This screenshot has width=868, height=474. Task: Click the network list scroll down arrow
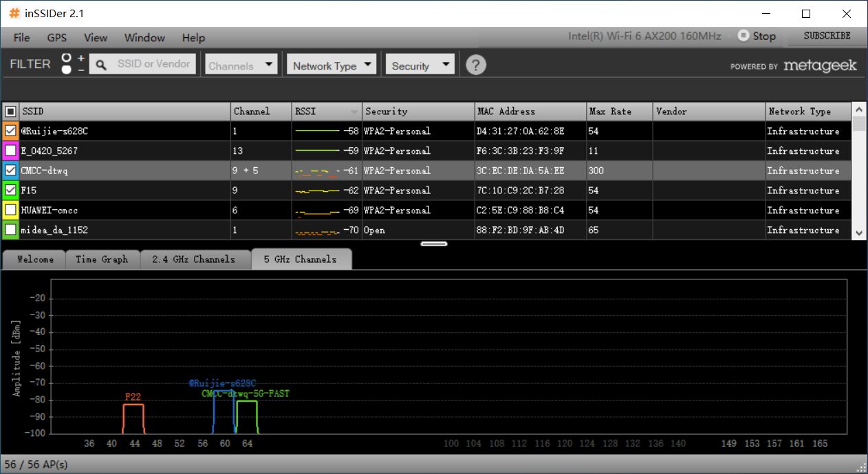[x=859, y=234]
